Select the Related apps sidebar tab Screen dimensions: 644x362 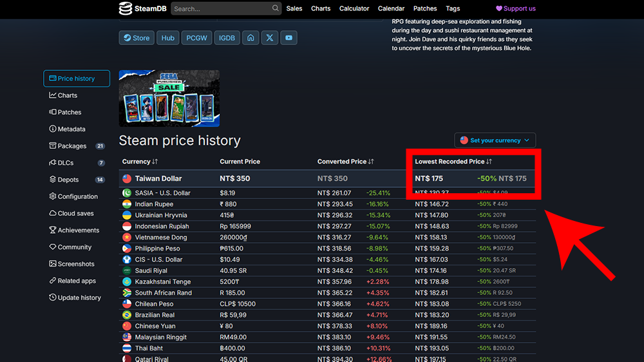(77, 281)
